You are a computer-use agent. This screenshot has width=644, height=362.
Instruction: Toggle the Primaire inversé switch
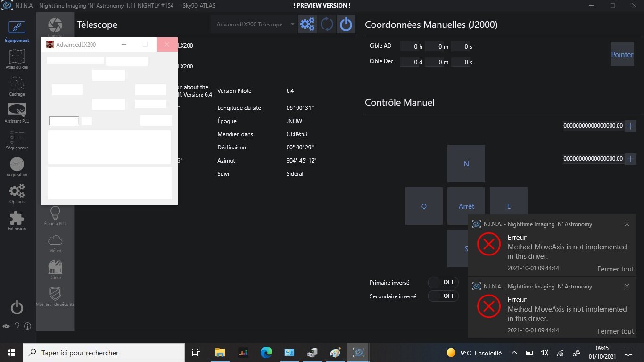(x=443, y=282)
